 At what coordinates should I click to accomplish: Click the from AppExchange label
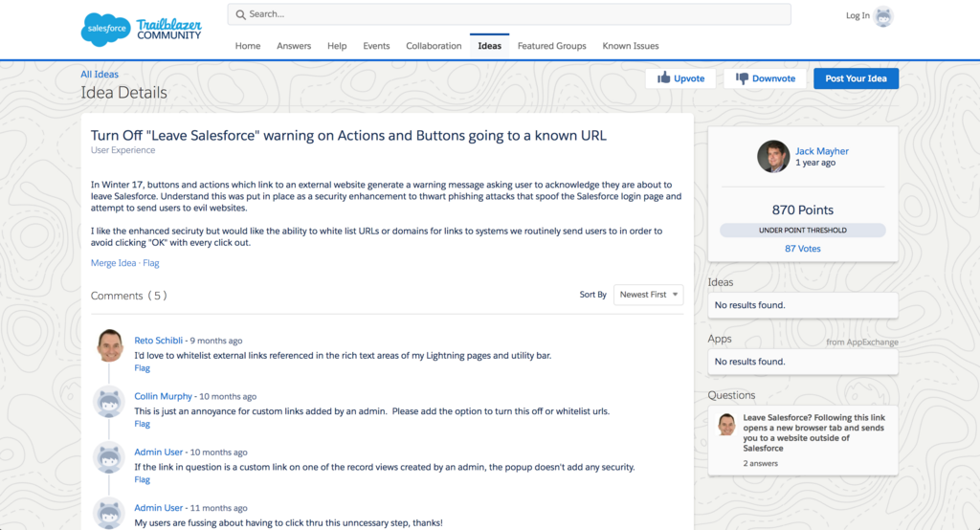(862, 342)
